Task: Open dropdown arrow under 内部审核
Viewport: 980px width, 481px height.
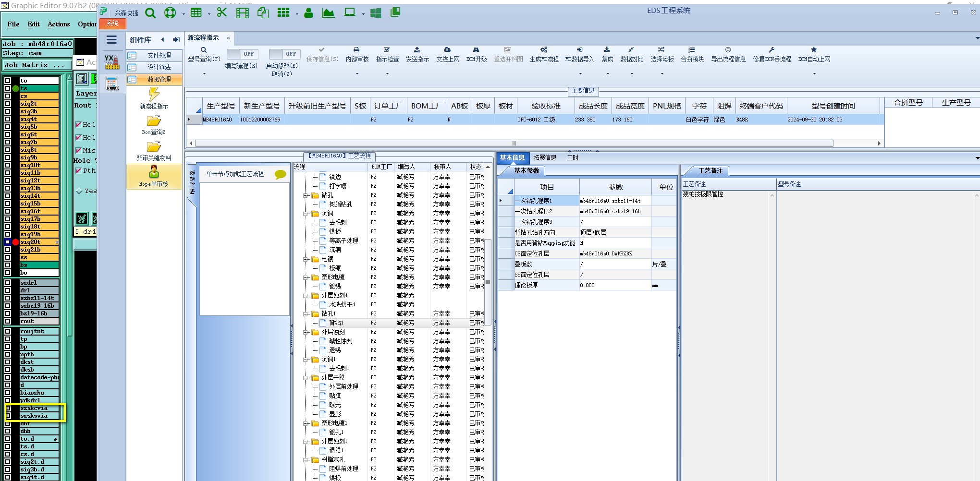Action: pos(357,74)
